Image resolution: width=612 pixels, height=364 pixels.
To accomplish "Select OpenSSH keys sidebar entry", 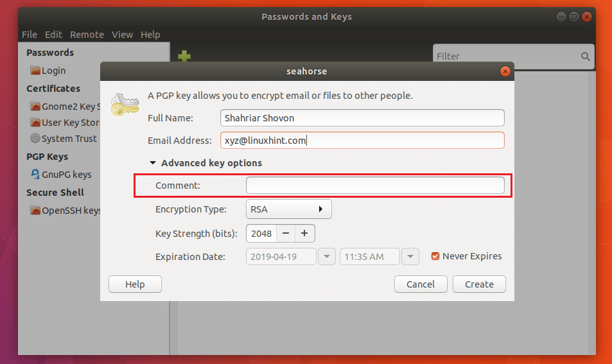I will coord(71,211).
